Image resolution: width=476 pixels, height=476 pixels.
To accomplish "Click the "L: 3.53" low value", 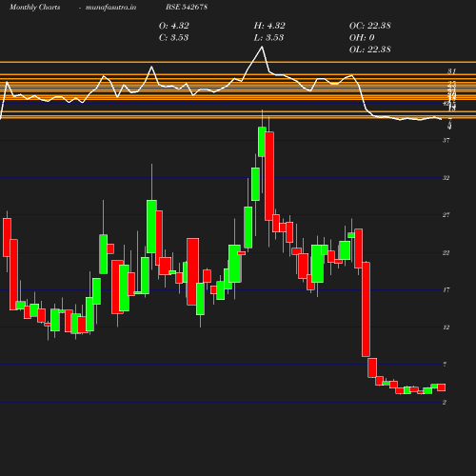I will coord(268,38).
